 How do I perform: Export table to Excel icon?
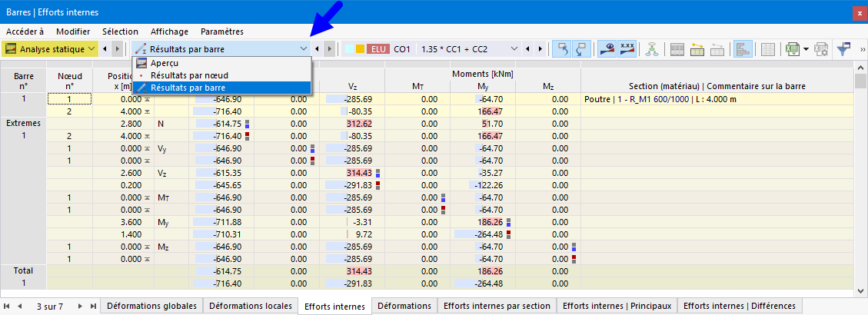click(792, 48)
